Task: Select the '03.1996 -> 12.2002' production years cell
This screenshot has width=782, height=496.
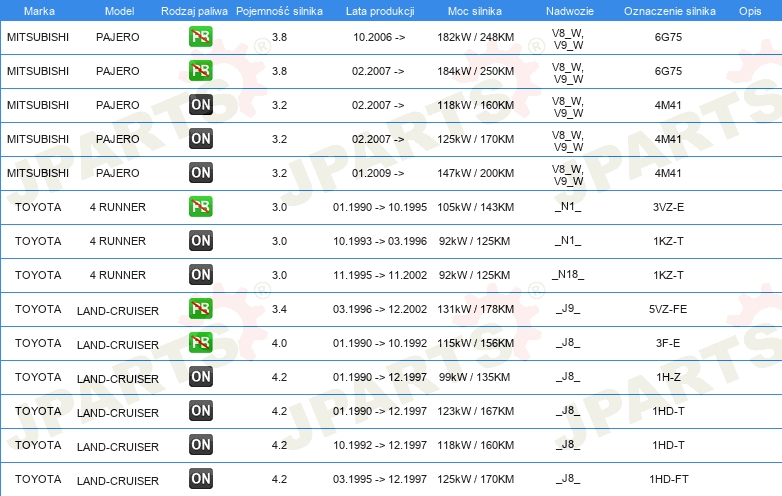Action: [x=380, y=309]
